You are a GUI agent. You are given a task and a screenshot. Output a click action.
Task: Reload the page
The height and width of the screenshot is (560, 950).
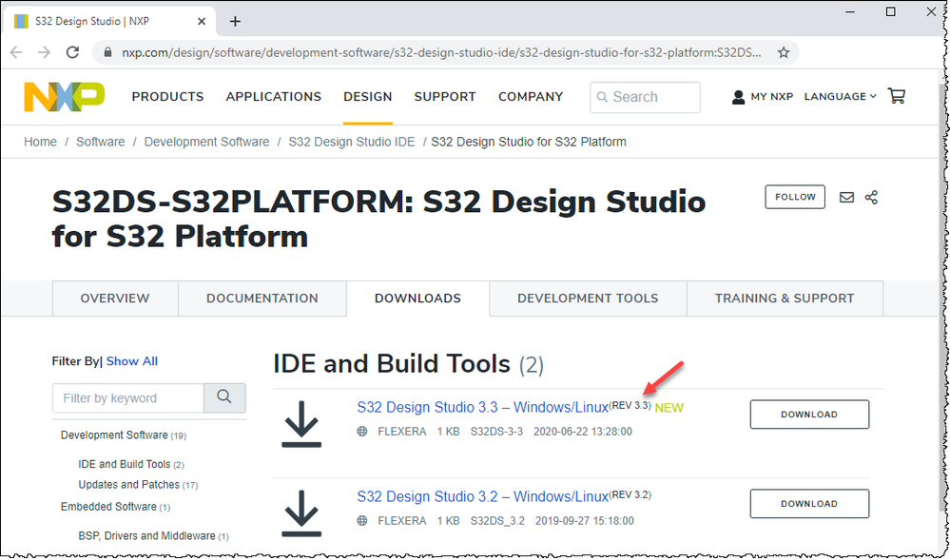coord(72,52)
